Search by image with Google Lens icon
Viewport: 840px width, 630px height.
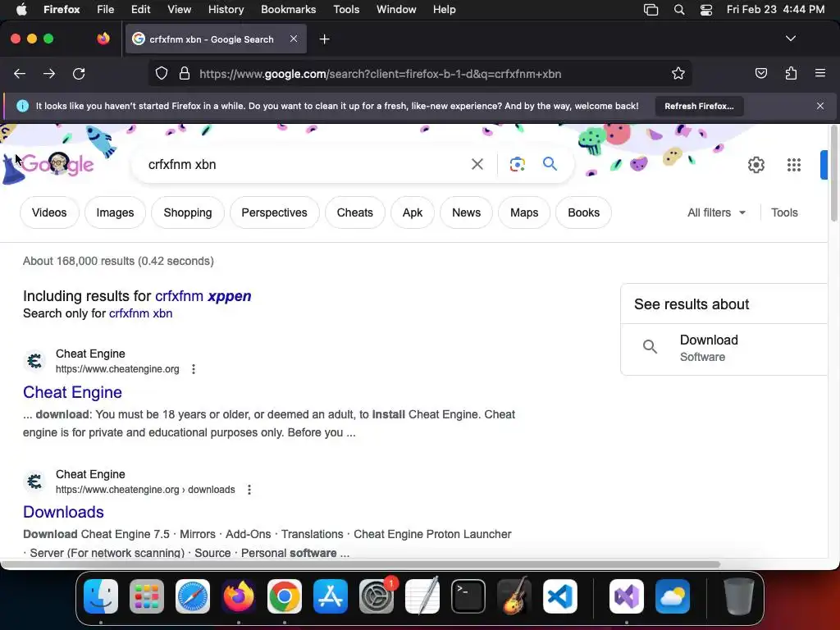click(x=517, y=164)
